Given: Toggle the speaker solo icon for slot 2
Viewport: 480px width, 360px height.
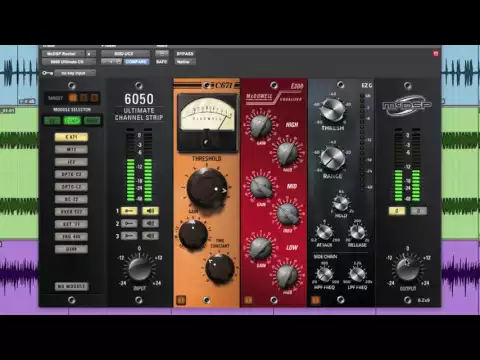Looking at the screenshot, I should pyautogui.click(x=150, y=223).
